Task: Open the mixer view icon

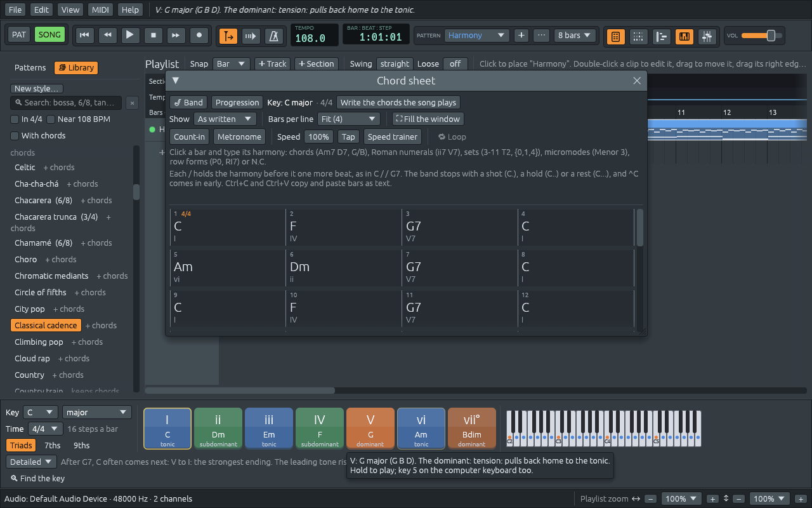Action: pyautogui.click(x=707, y=36)
